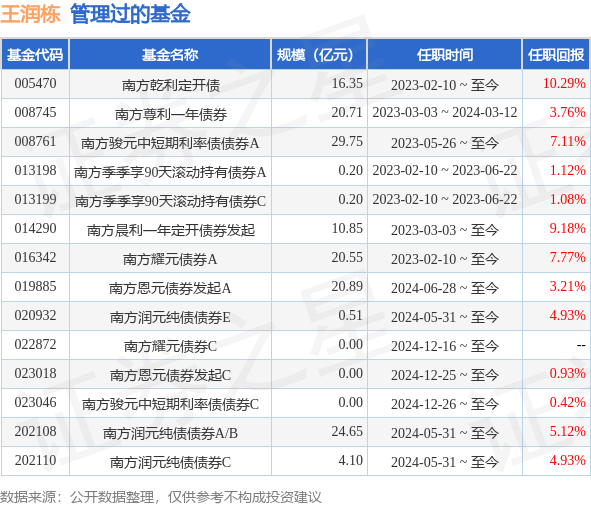Select fund name 南方尊利一年债券
The height and width of the screenshot is (506, 591).
click(170, 114)
